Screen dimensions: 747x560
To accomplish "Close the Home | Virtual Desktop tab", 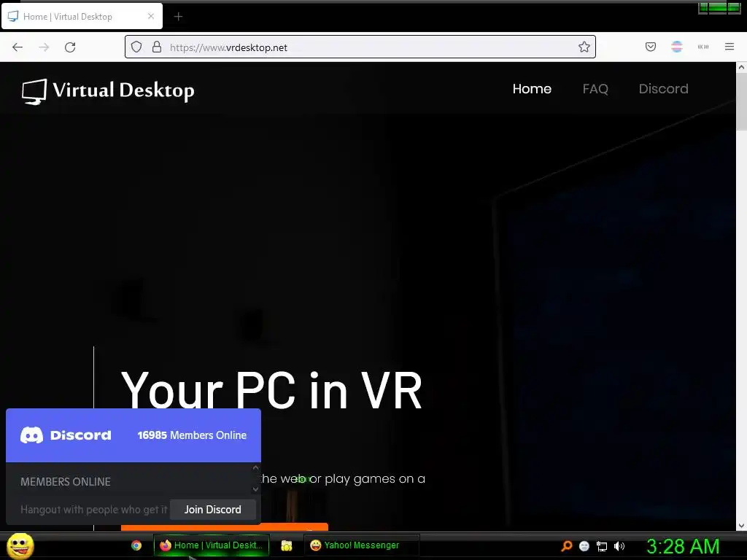I will tap(151, 16).
